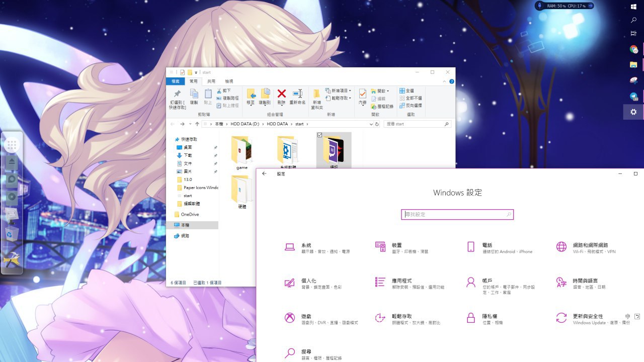
Task: Uncheck the selected Twitch folder checkbox
Action: tap(320, 135)
